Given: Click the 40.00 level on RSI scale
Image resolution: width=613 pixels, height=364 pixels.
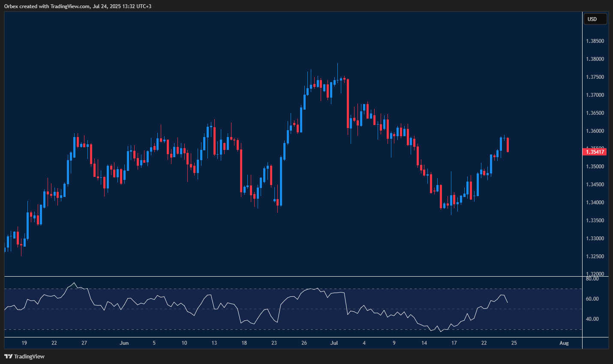Looking at the screenshot, I should click(x=592, y=319).
